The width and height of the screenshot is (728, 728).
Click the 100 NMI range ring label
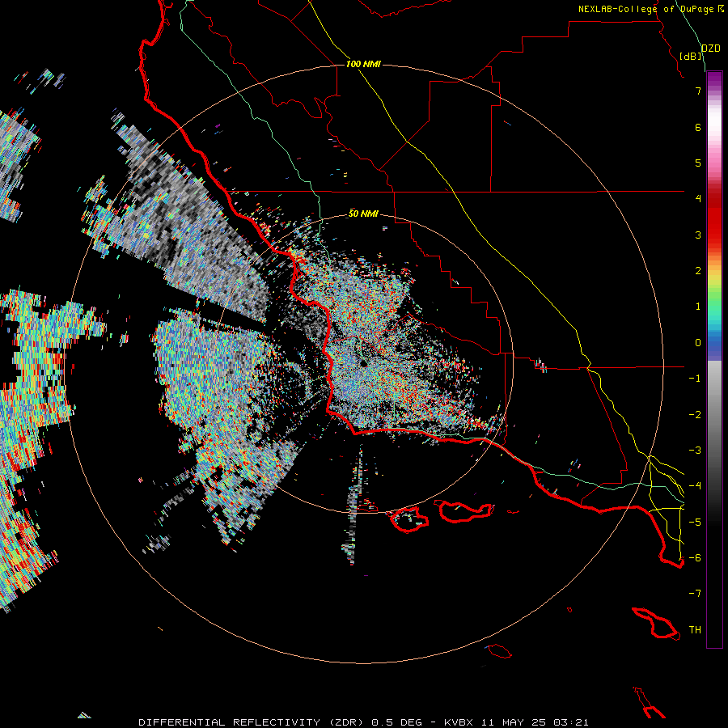[x=363, y=64]
